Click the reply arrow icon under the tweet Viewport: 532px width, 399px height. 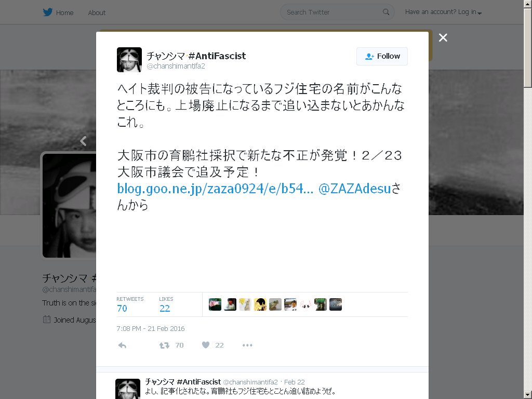tap(122, 345)
